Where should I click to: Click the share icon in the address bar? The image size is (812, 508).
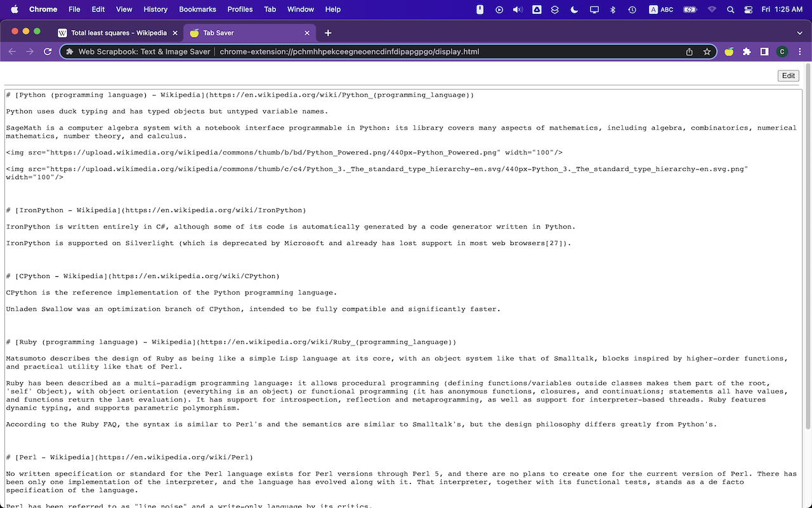click(x=690, y=51)
